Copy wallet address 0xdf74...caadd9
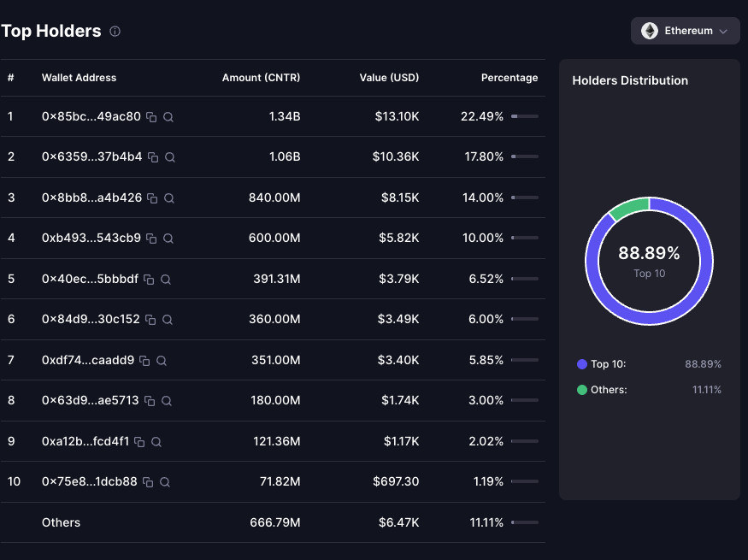Image resolution: width=748 pixels, height=560 pixels. (144, 361)
